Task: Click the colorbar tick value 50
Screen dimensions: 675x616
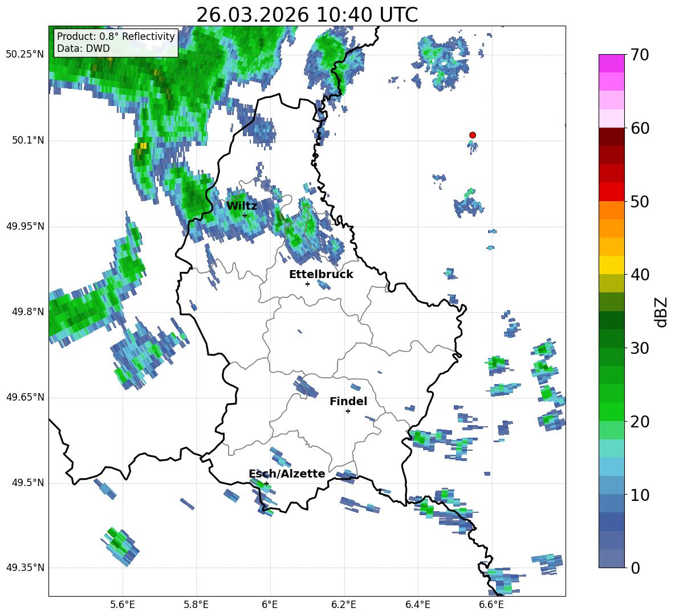Action: 640,201
